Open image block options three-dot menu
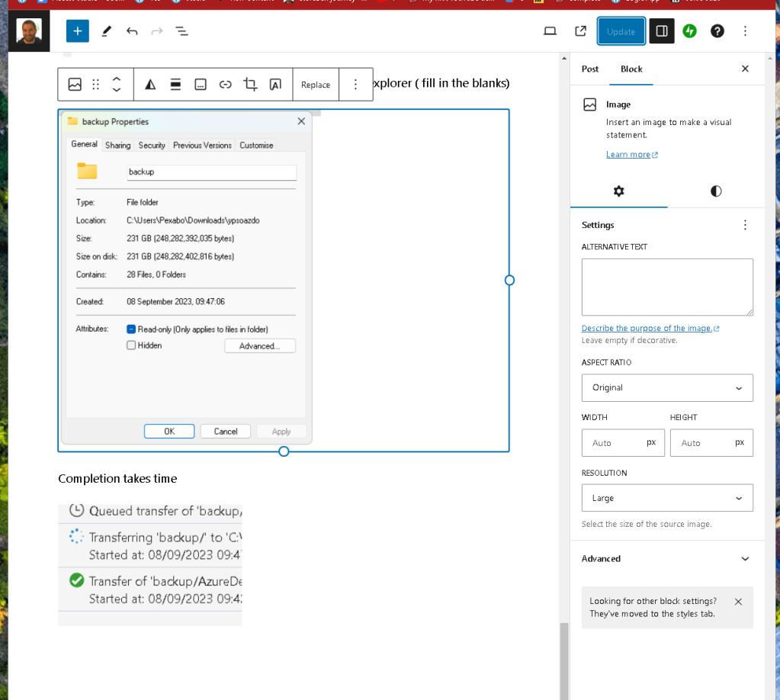The height and width of the screenshot is (700, 780). (x=355, y=85)
